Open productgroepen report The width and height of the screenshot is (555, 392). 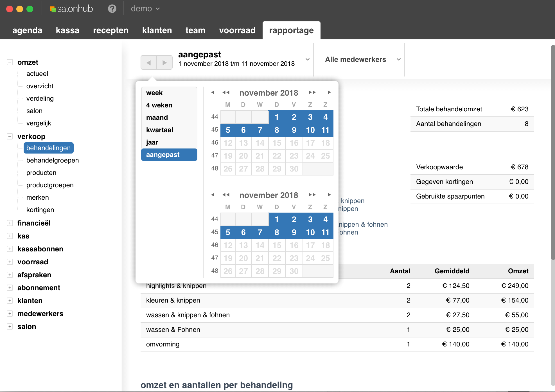[x=50, y=185]
